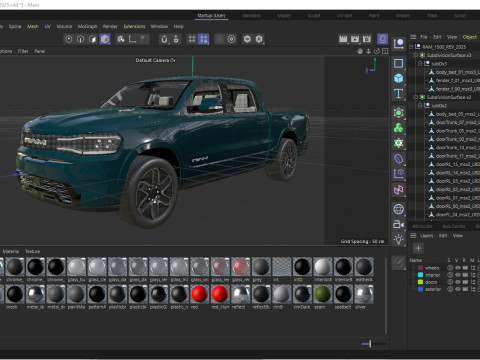Open the Render menu
480x360 pixels.
click(110, 26)
